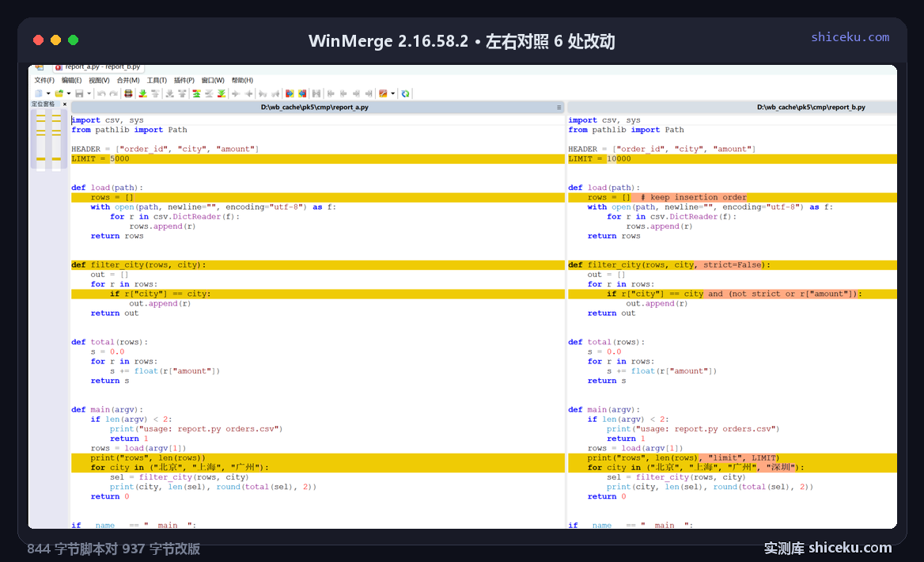Expand the Save dropdown arrow
924x562 pixels.
pos(89,93)
